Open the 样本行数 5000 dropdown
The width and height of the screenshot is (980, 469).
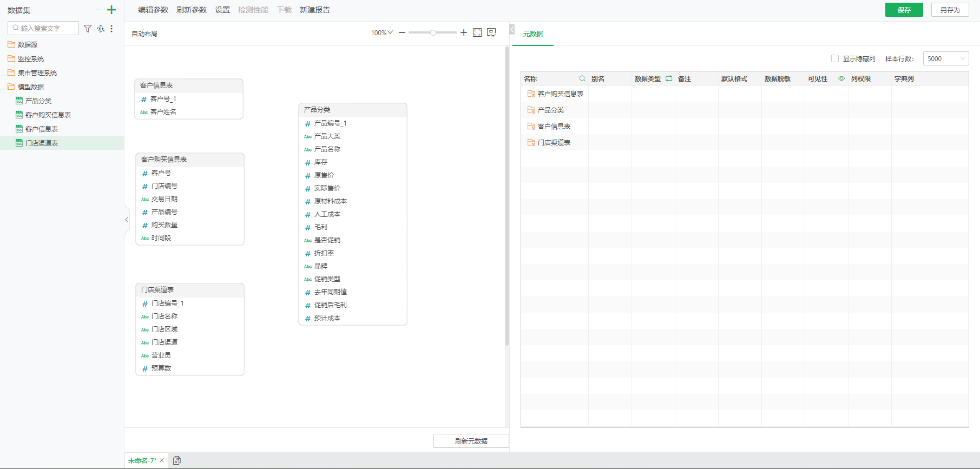click(x=945, y=58)
